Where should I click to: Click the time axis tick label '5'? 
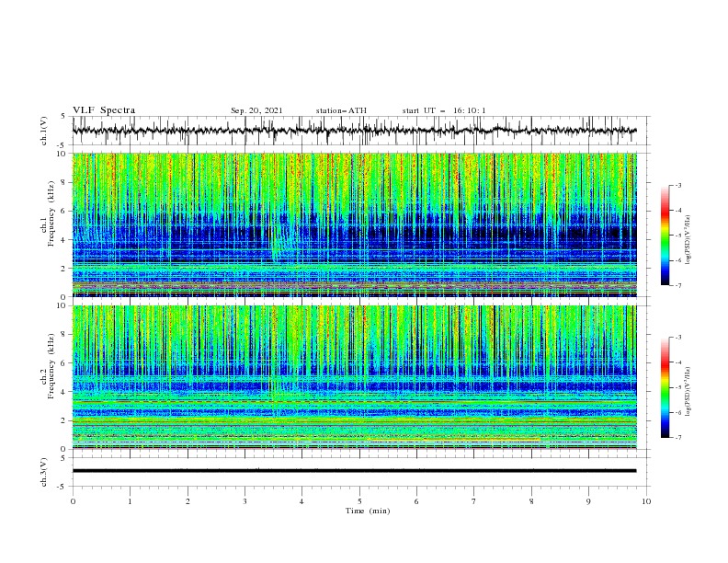point(359,501)
